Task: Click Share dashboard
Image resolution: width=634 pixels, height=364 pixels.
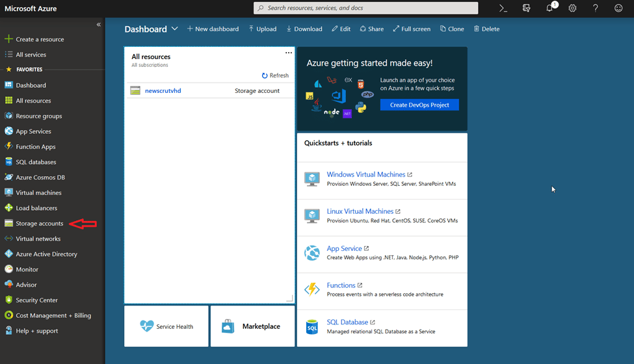Action: click(x=371, y=29)
